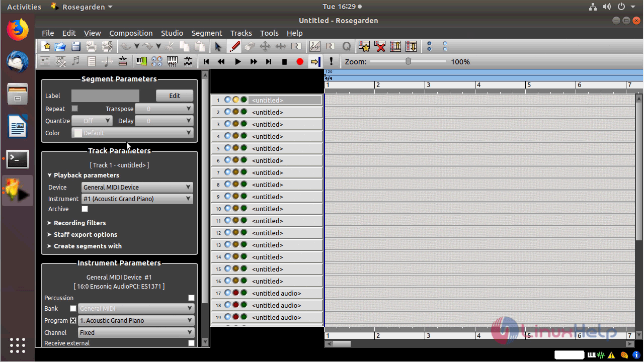Uncheck the Program checkbox
Screen dimensions: 644x362
[73, 320]
